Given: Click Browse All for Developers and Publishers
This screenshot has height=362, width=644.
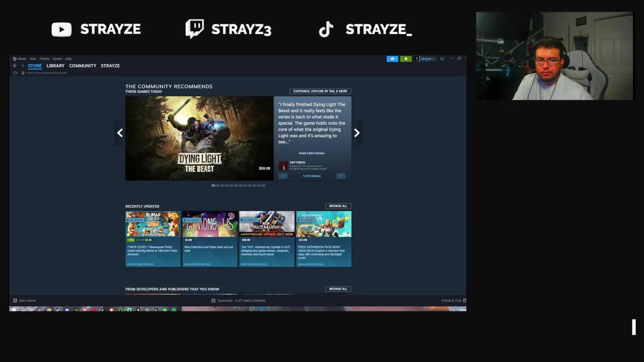Looking at the screenshot, I should pyautogui.click(x=338, y=289).
